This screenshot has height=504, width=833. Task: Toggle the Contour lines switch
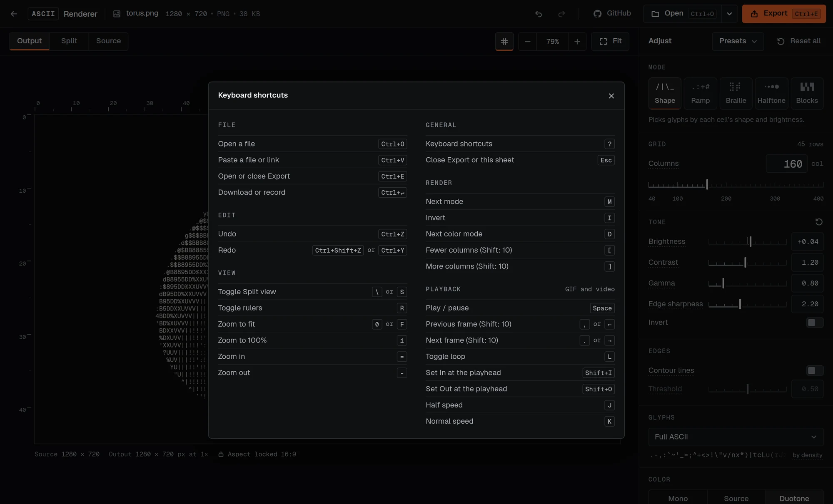pos(815,370)
